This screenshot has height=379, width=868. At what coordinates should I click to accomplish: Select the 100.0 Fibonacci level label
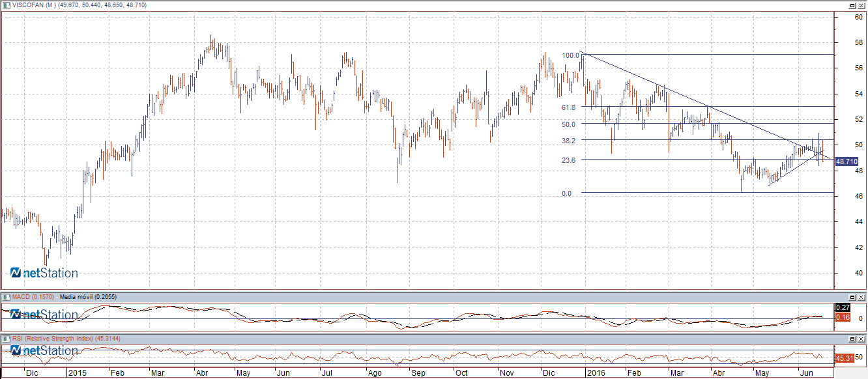click(x=571, y=56)
